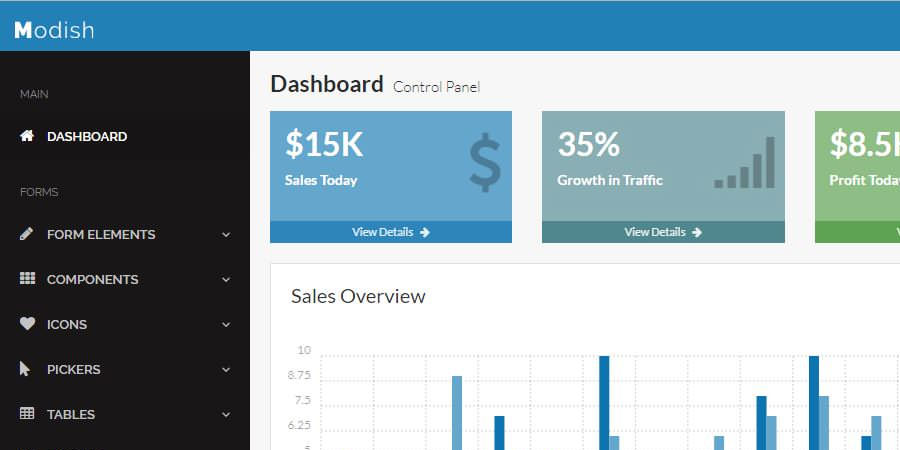The width and height of the screenshot is (900, 450).
Task: Select the $8.5K profit figure
Action: (x=864, y=144)
